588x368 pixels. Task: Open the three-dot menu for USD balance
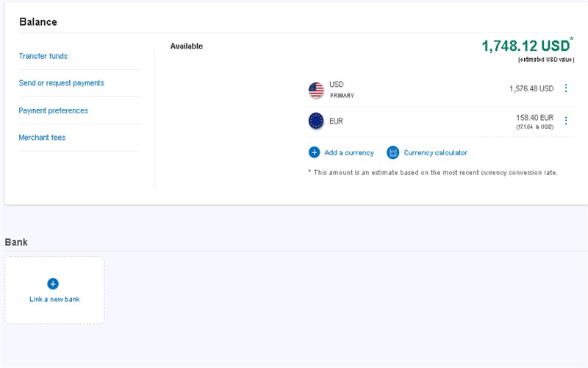tap(566, 88)
